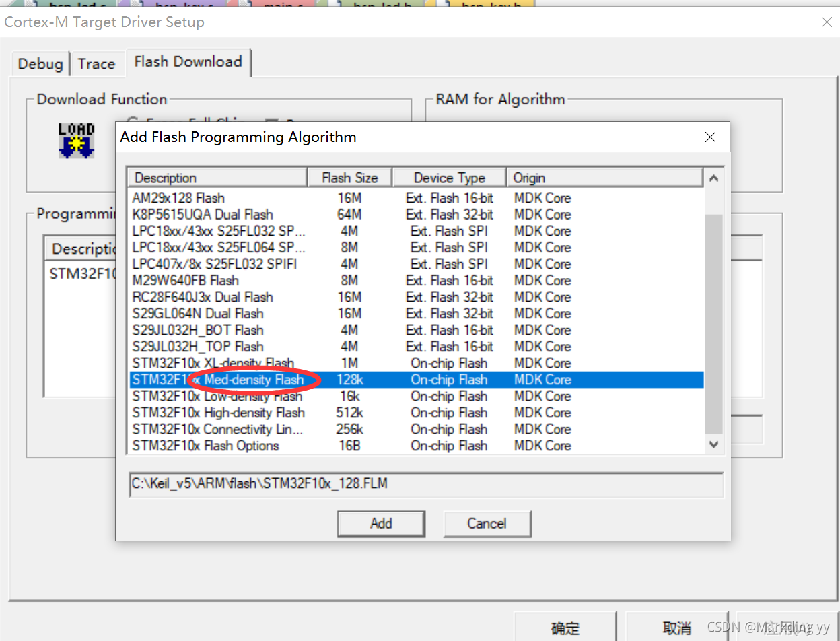This screenshot has height=641, width=840.
Task: Click the algorithm list scrollbar thumb
Action: [x=714, y=324]
